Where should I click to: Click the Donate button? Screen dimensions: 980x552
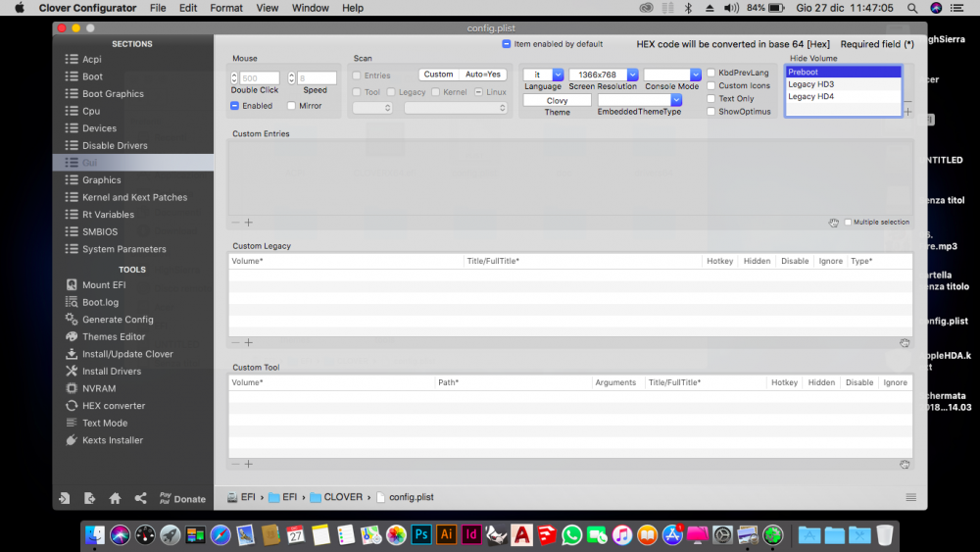(x=182, y=498)
